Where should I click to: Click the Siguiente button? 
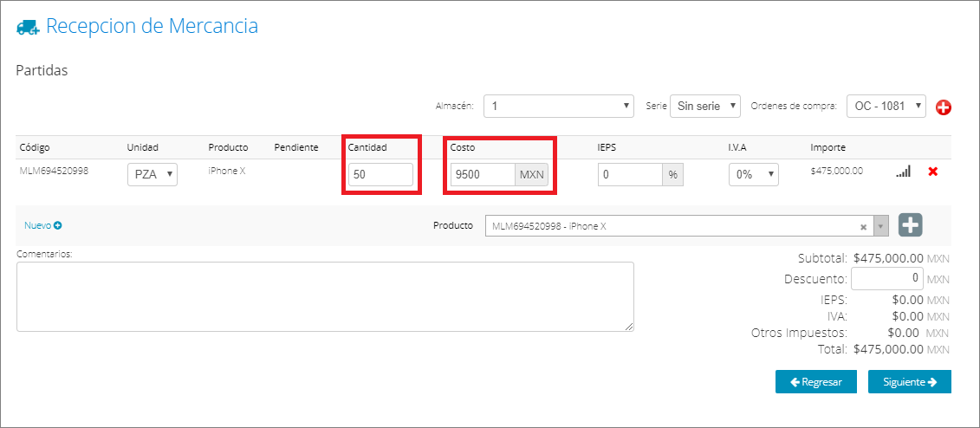(909, 382)
